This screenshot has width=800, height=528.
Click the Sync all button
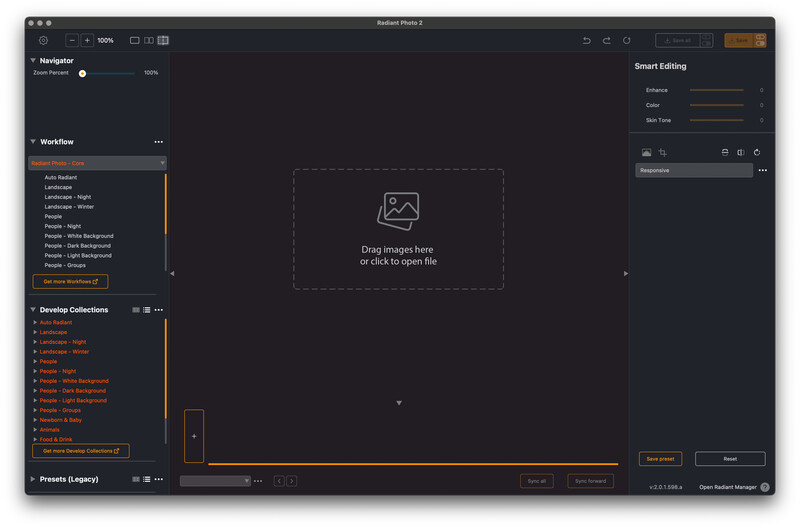click(x=537, y=481)
